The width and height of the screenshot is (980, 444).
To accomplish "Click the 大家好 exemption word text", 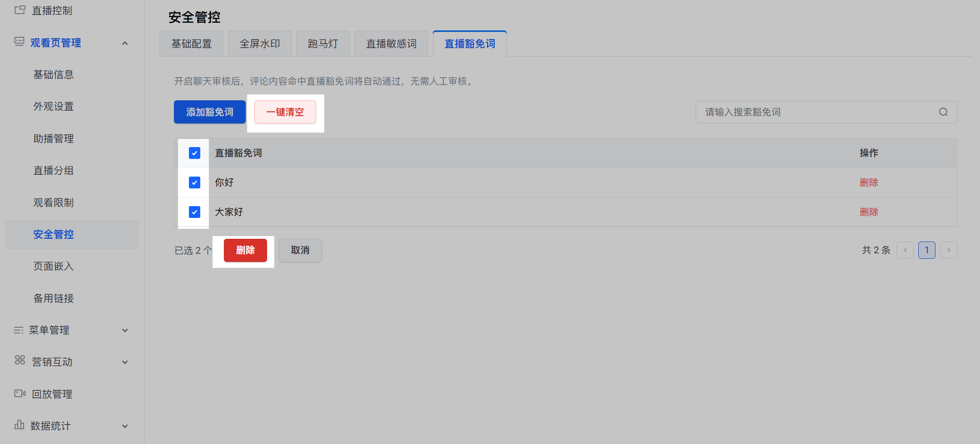I will (x=229, y=212).
